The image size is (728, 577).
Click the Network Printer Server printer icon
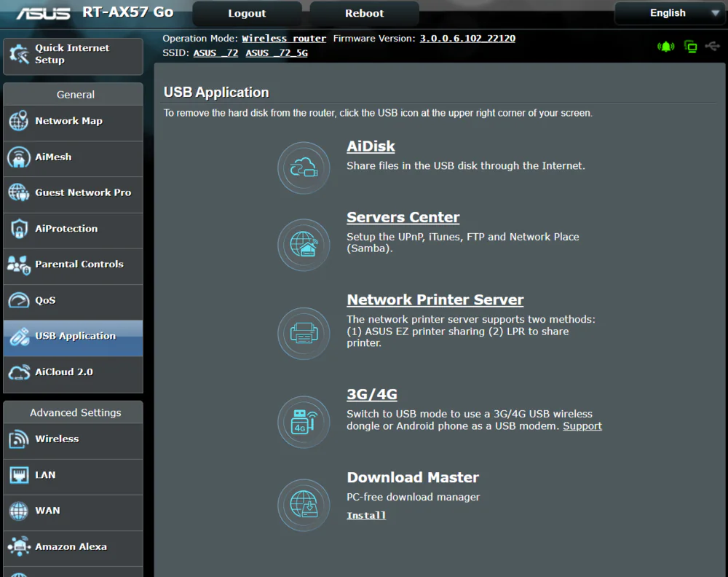pos(304,333)
